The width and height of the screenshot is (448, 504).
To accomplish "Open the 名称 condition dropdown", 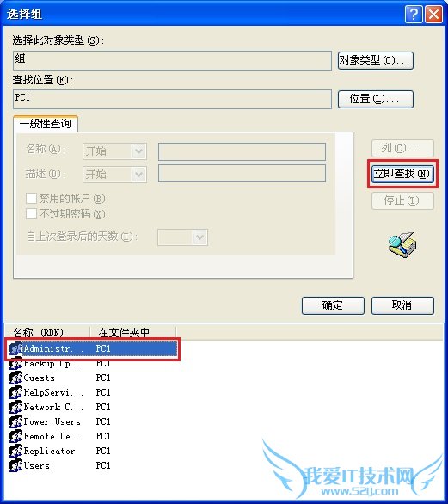I will (114, 151).
